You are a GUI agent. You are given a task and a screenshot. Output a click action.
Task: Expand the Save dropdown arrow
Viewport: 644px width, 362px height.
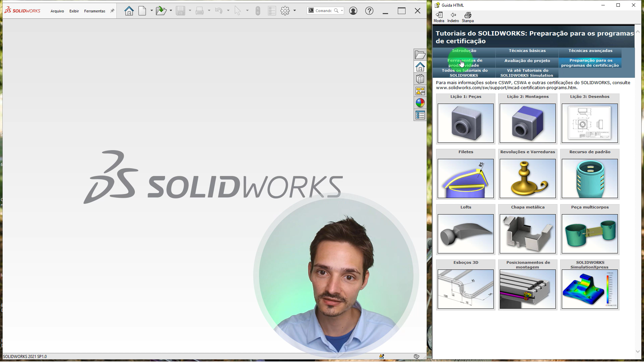(190, 11)
